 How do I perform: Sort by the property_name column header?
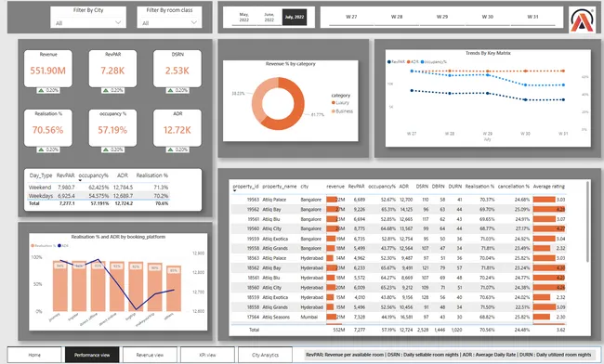[x=280, y=187]
